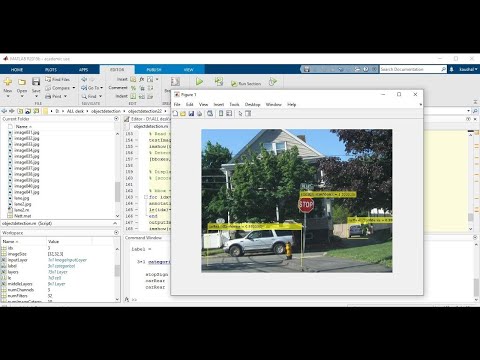
Task: Click the back arrow in address bar
Action: pos(4,111)
